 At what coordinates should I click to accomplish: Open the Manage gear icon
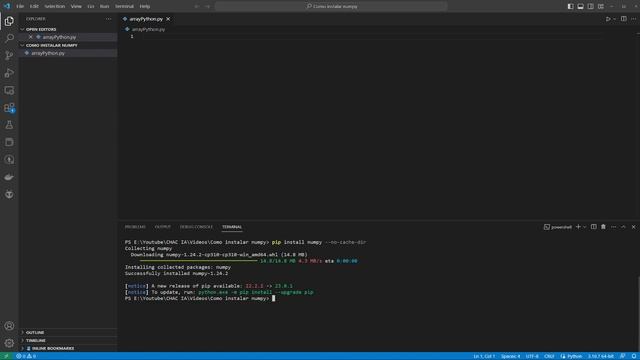[x=9, y=343]
